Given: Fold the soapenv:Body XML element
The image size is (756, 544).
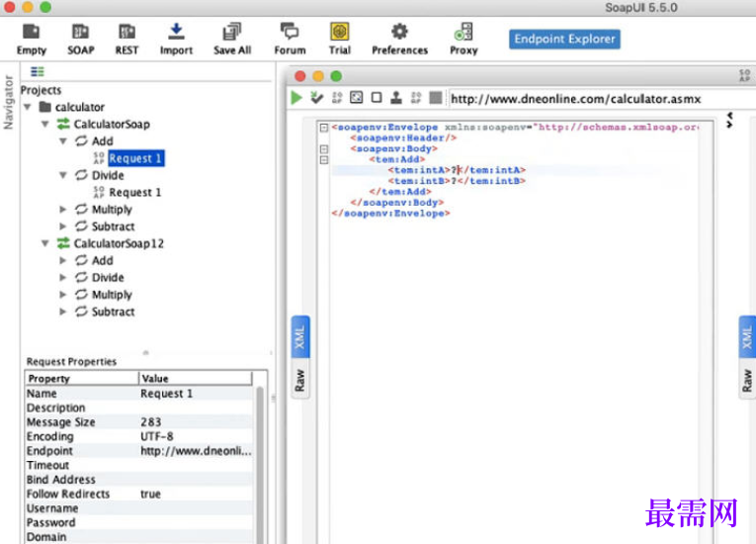Looking at the screenshot, I should click(324, 148).
